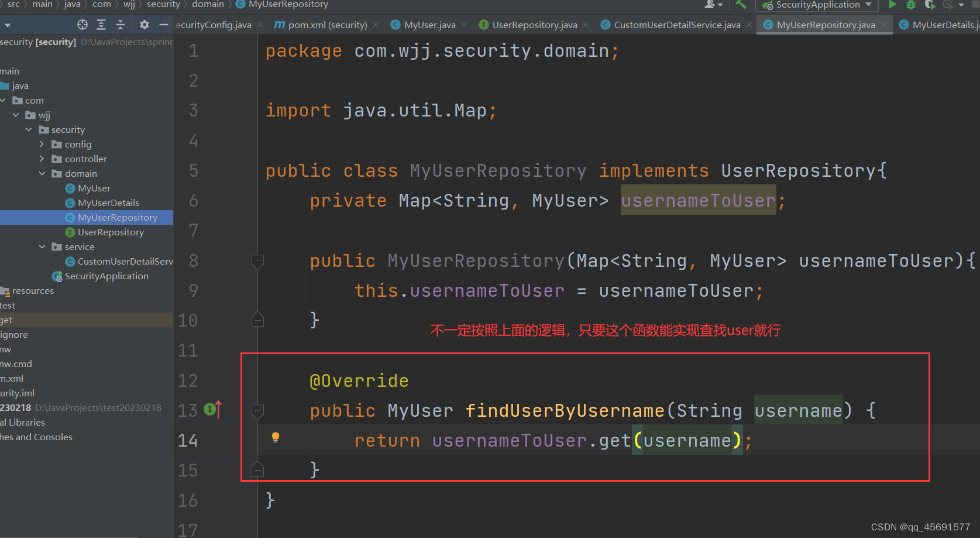The height and width of the screenshot is (538, 980).
Task: Close the MyUserRepository.java tab
Action: [884, 25]
